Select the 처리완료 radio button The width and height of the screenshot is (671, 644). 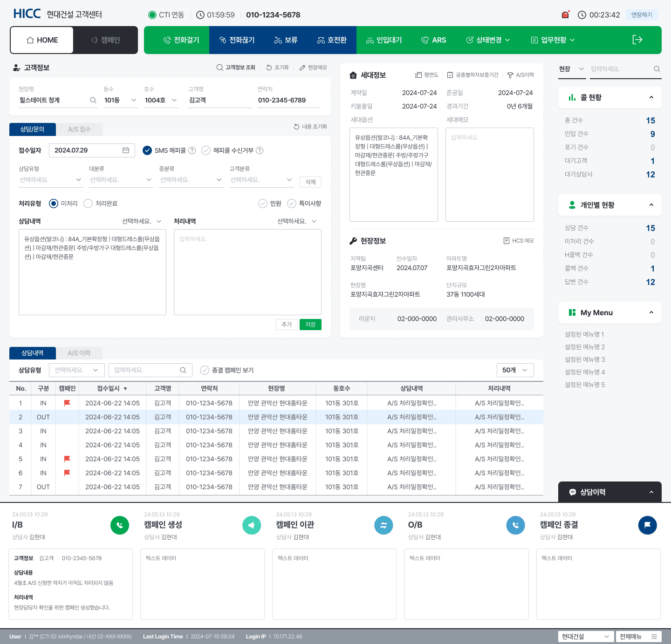click(88, 203)
